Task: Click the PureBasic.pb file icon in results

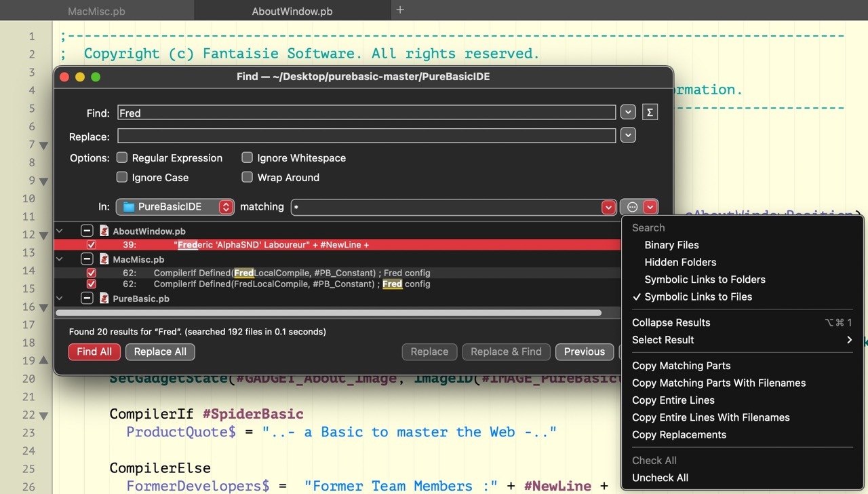Action: pyautogui.click(x=104, y=299)
